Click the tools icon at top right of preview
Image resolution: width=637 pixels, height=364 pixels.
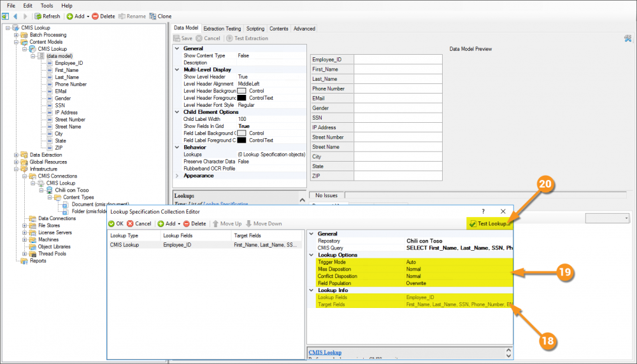pyautogui.click(x=628, y=39)
